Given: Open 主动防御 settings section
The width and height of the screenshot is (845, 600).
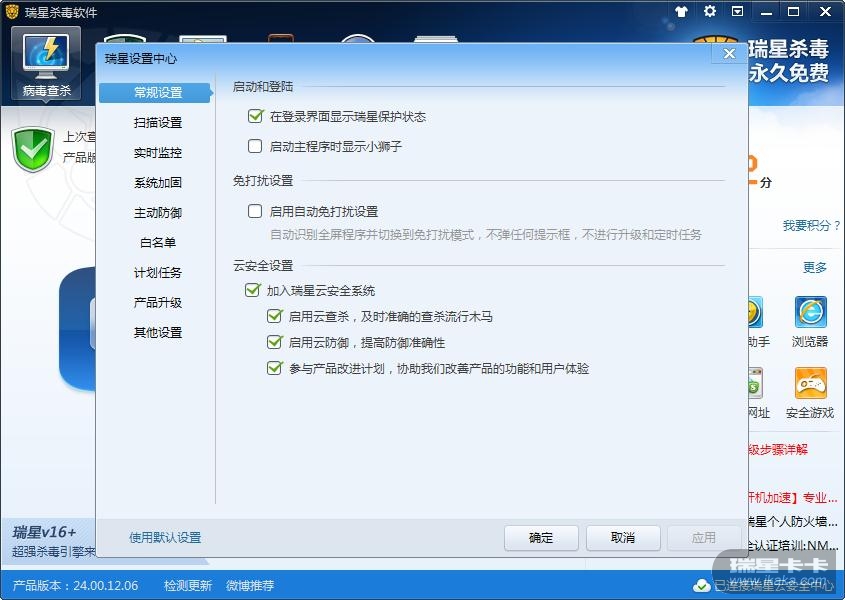Looking at the screenshot, I should (x=158, y=212).
